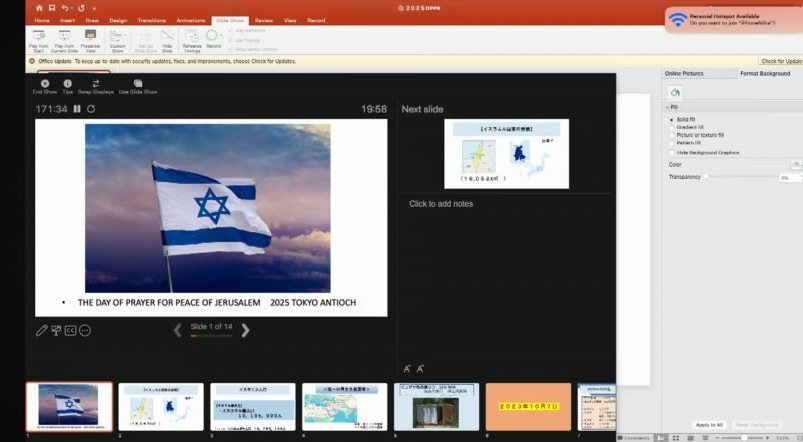Select the Gradient fill radio button
803x442 pixels.
click(671, 127)
